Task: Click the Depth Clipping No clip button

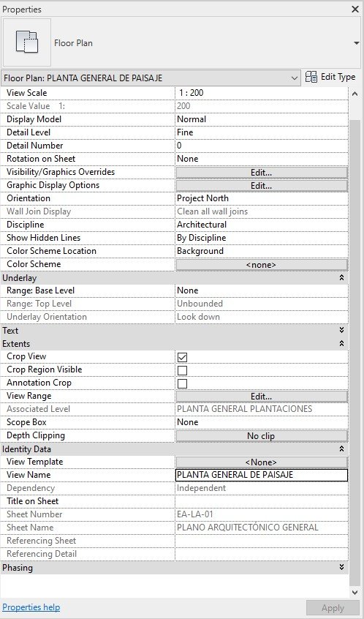Action: [262, 436]
